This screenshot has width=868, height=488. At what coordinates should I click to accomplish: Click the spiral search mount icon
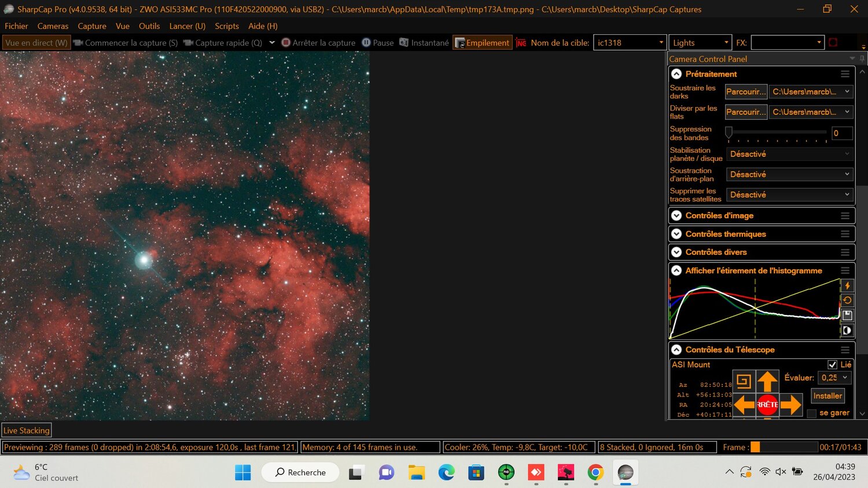pos(744,381)
